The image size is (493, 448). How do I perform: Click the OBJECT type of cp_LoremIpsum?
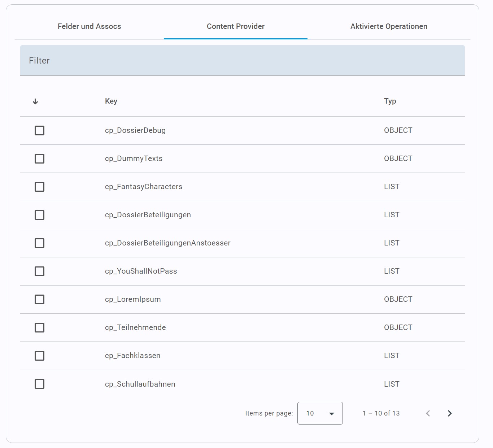(x=398, y=299)
